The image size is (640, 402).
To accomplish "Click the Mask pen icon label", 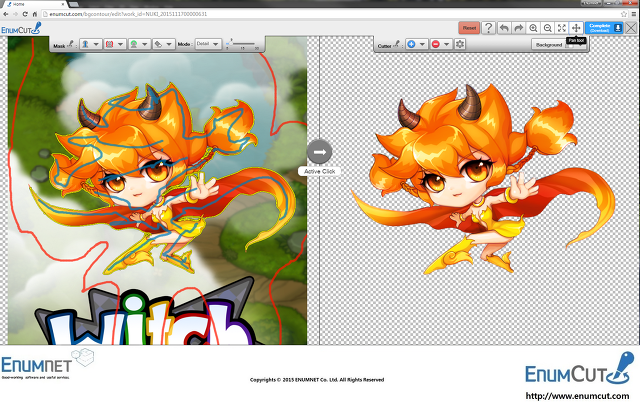I will pyautogui.click(x=64, y=44).
